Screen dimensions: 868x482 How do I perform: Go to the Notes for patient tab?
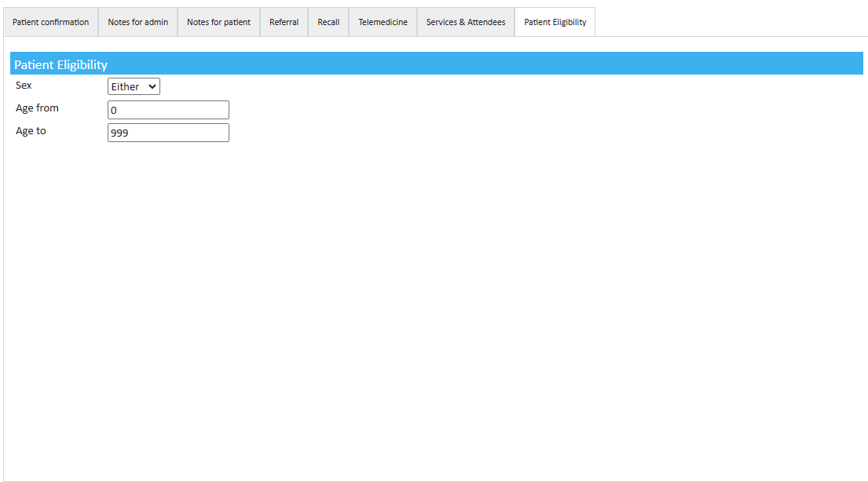click(218, 22)
